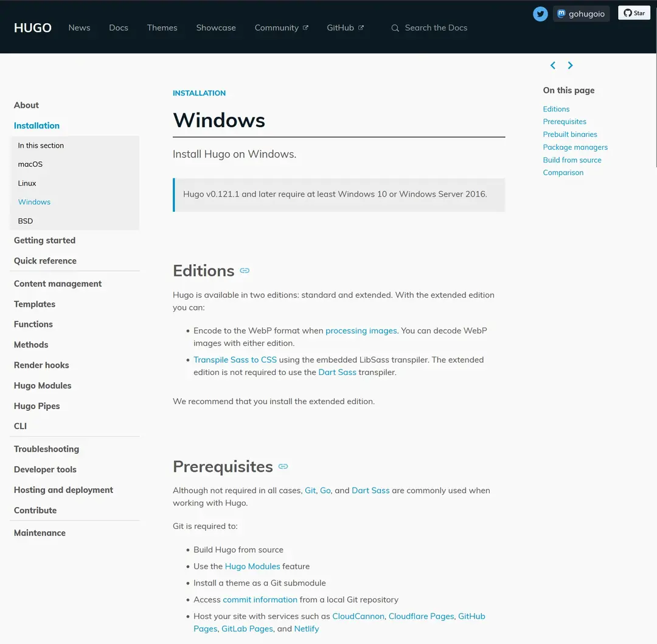Collapse the Installation sidebar section
Screen dimensions: 657x644
[36, 125]
